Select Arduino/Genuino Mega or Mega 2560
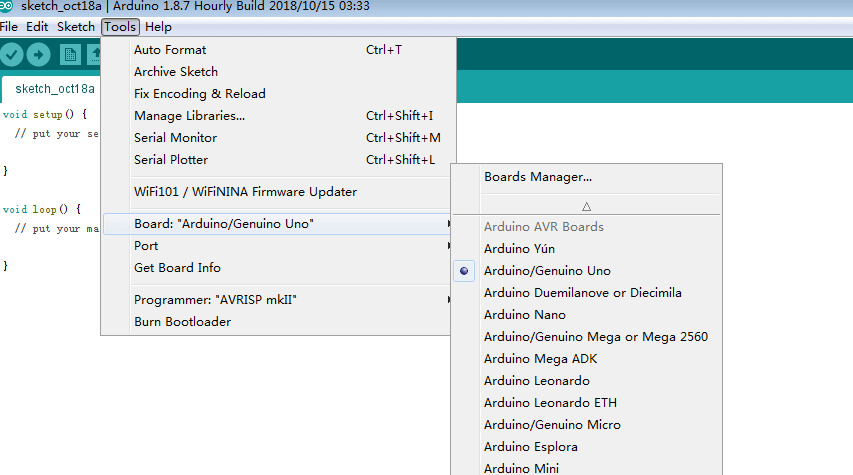Screen dimensions: 853x475 (586, 337)
